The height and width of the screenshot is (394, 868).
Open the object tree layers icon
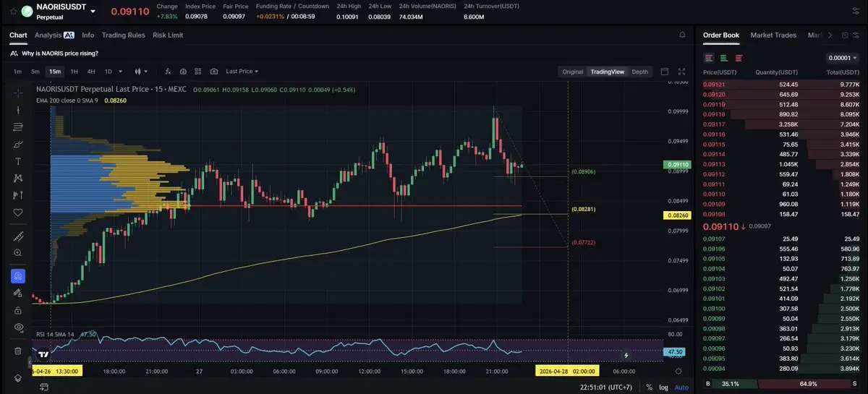click(x=18, y=379)
